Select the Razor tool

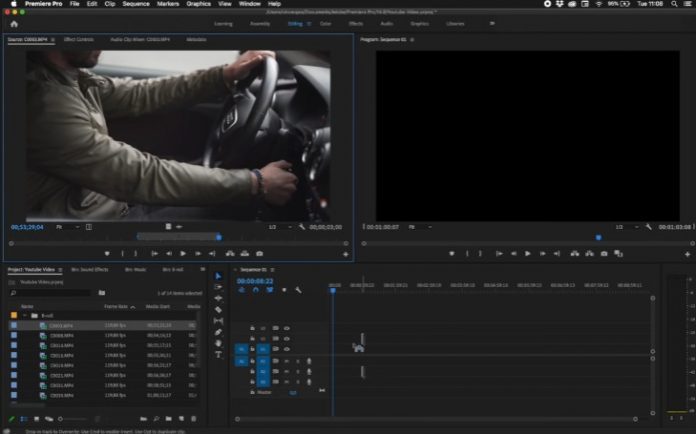click(218, 310)
